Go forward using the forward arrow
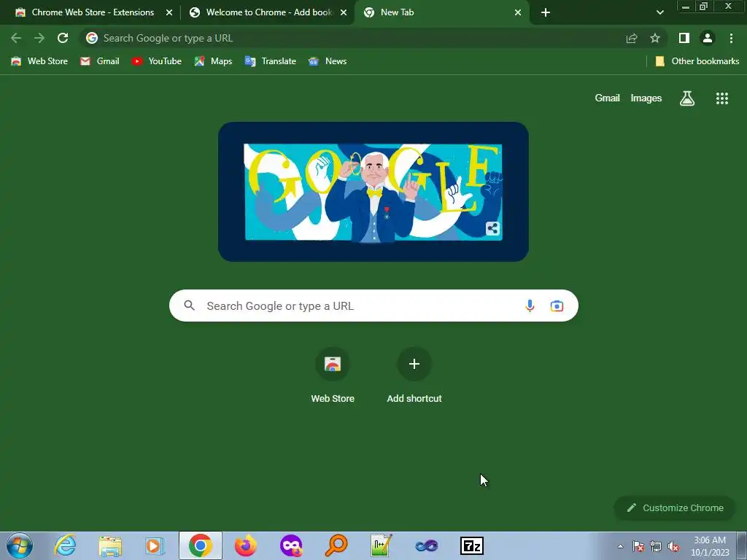This screenshot has height=560, width=747. click(x=39, y=38)
